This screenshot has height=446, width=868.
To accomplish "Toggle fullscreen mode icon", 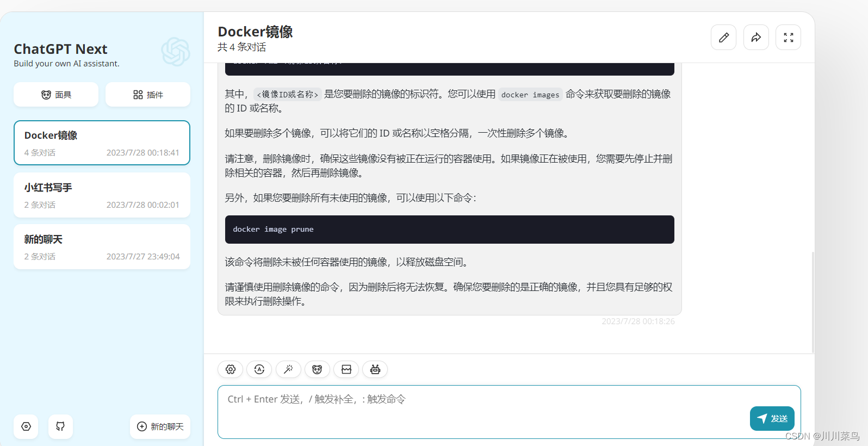I will (788, 38).
